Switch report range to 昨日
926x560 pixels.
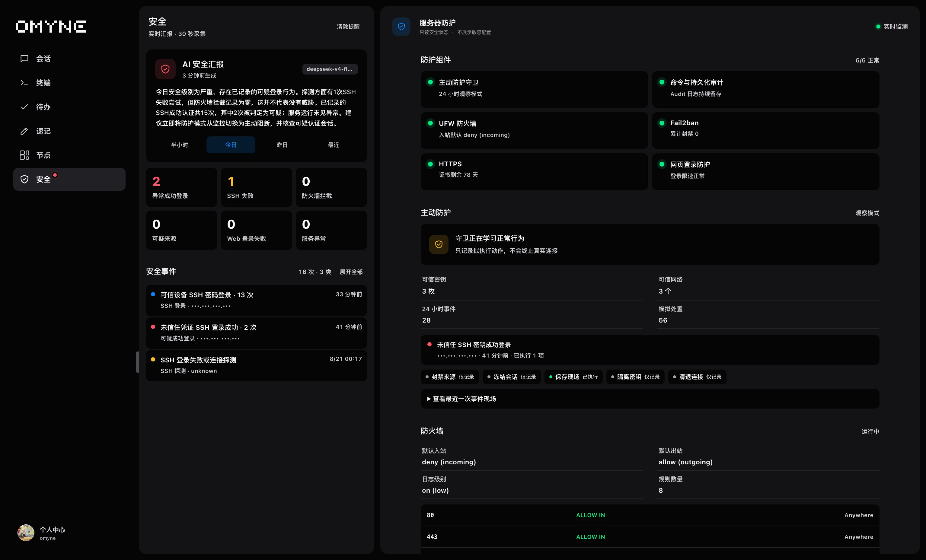(282, 145)
